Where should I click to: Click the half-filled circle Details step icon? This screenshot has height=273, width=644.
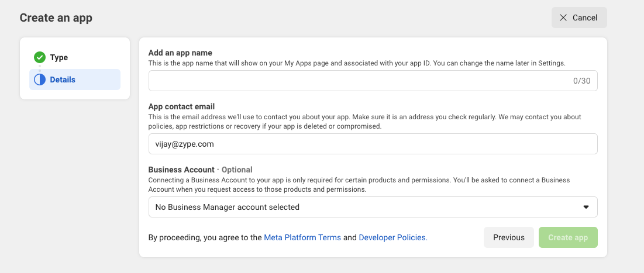coord(40,80)
